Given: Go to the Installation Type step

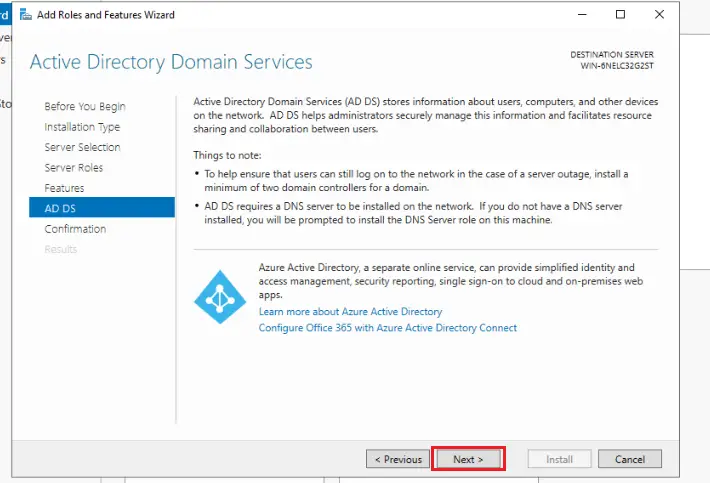Looking at the screenshot, I should [82, 127].
